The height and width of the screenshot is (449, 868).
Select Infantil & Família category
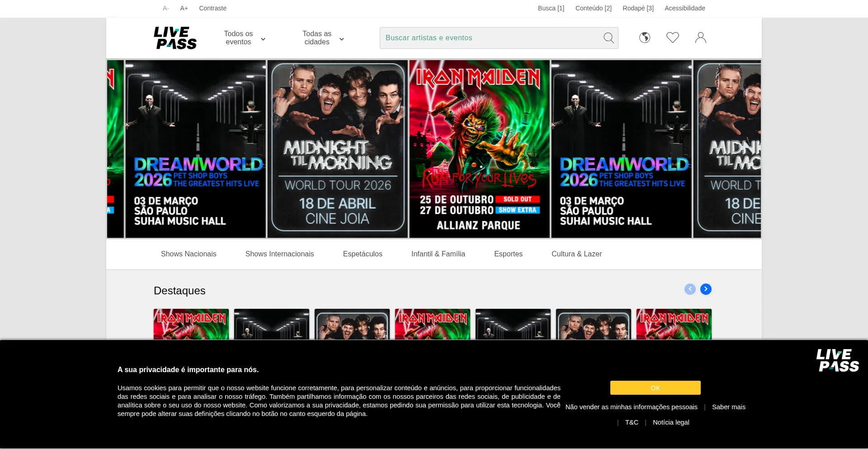coord(438,254)
